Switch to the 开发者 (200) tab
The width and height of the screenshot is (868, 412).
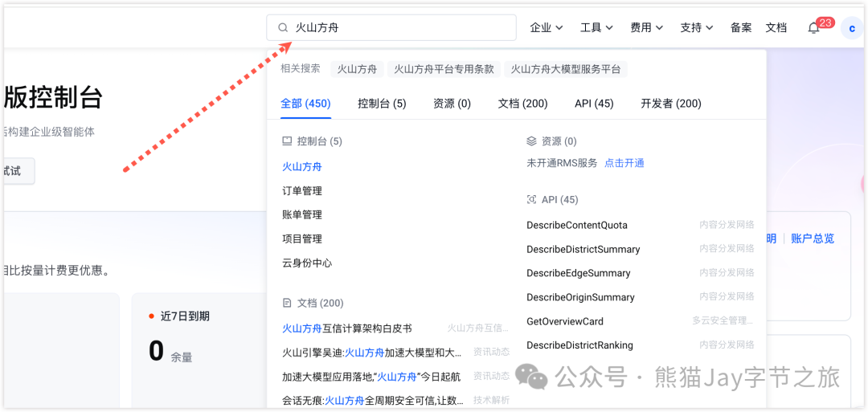pos(671,104)
